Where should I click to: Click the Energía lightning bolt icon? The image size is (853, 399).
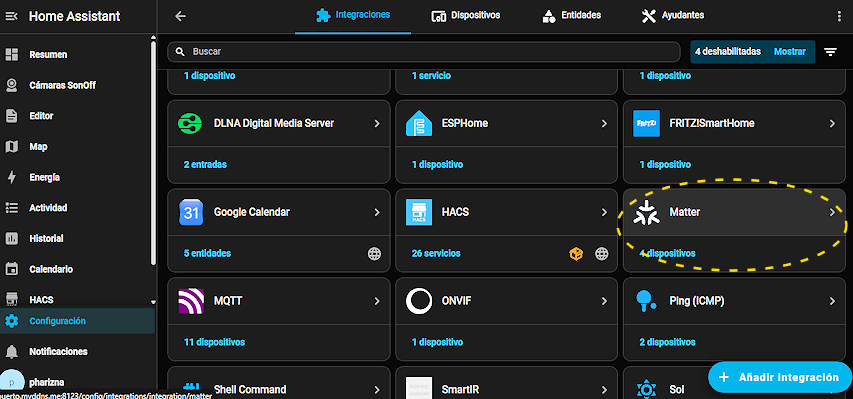[11, 177]
